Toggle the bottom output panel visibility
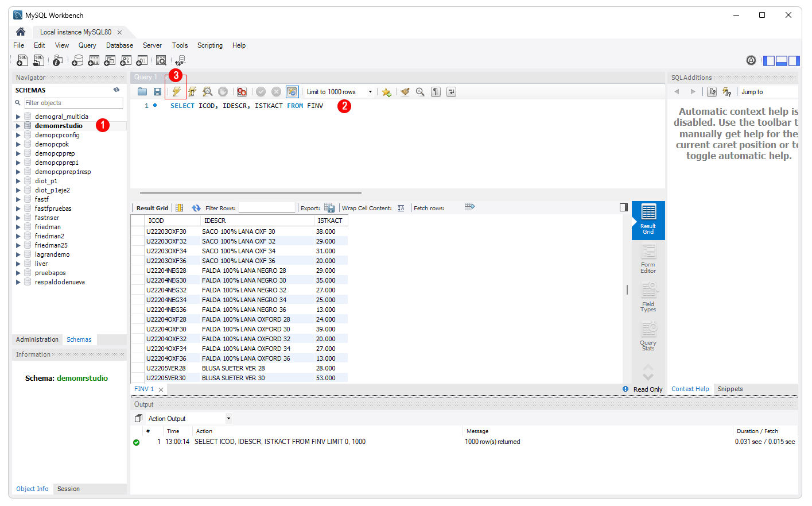 [782, 60]
